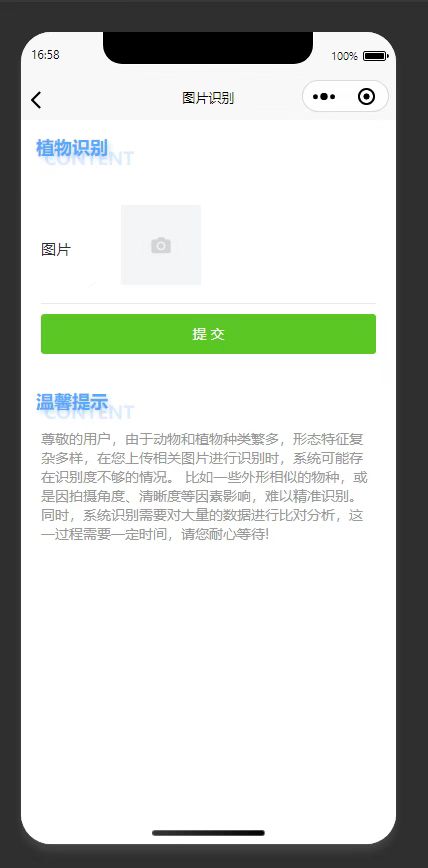The height and width of the screenshot is (868, 428).
Task: Click the line starting 是因拍摄角度
Action: [x=204, y=497]
